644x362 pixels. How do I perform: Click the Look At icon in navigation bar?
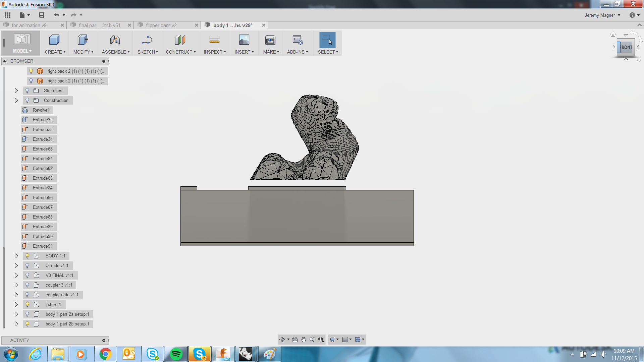pyautogui.click(x=295, y=340)
